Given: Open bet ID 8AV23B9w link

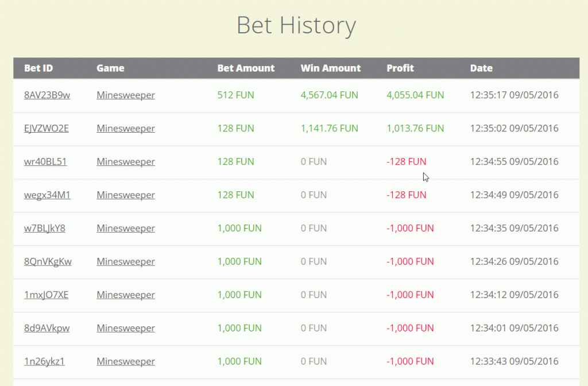Looking at the screenshot, I should (x=47, y=95).
